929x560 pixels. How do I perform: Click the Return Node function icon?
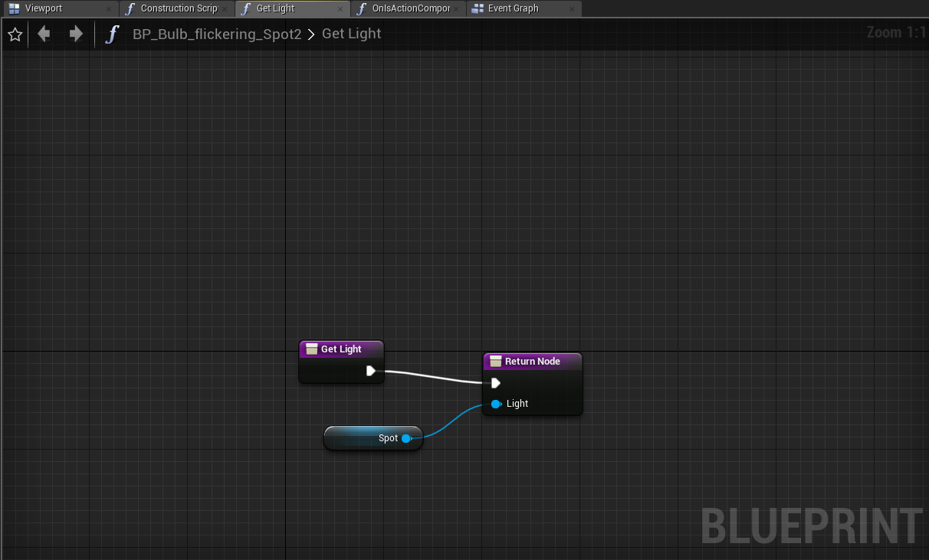pos(495,362)
